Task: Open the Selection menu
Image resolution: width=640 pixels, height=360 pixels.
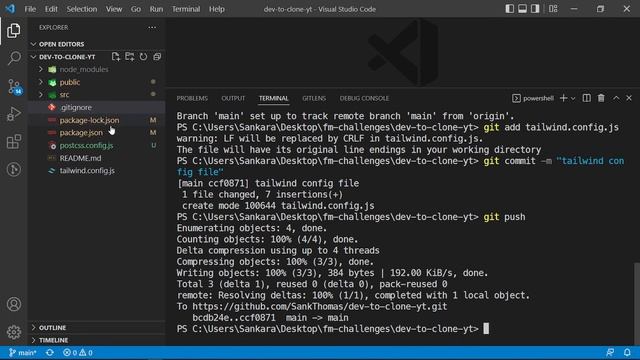Action: (x=82, y=9)
